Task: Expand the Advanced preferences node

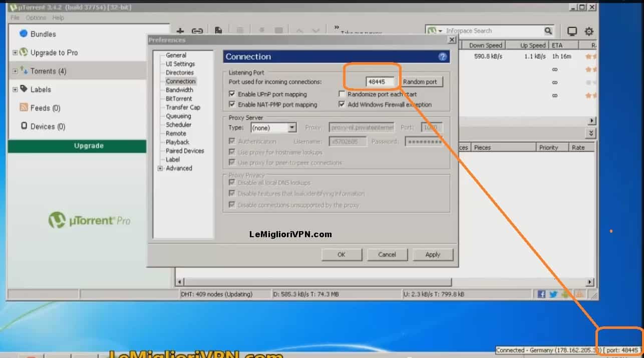Action: pyautogui.click(x=160, y=168)
